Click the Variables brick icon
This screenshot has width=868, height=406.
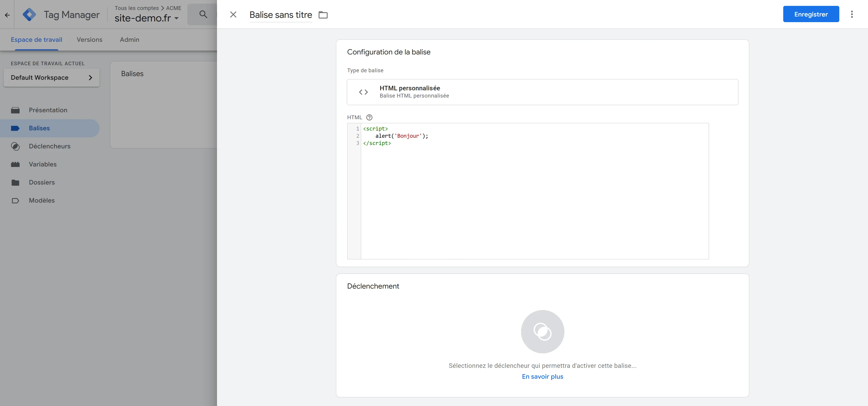tap(16, 164)
